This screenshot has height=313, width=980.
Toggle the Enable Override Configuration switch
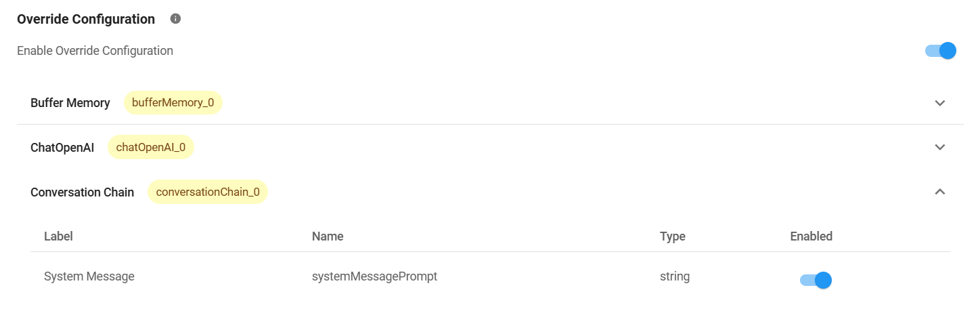940,51
